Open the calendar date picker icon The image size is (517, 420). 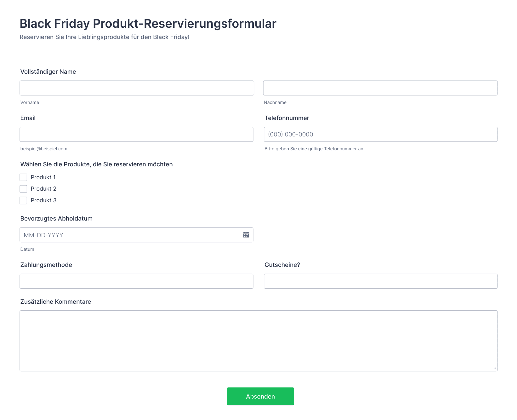(246, 235)
